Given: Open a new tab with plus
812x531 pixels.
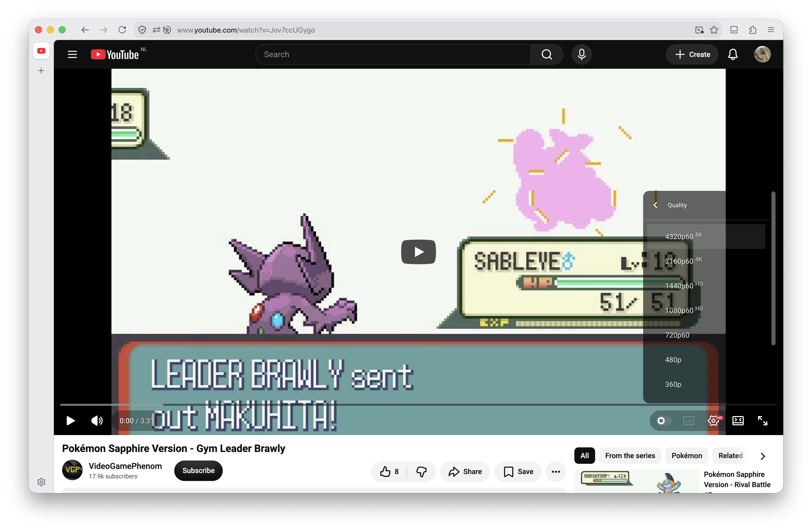Looking at the screenshot, I should [41, 71].
